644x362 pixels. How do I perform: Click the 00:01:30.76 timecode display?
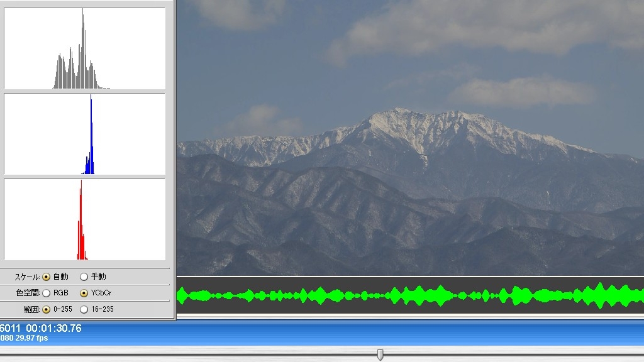click(53, 328)
